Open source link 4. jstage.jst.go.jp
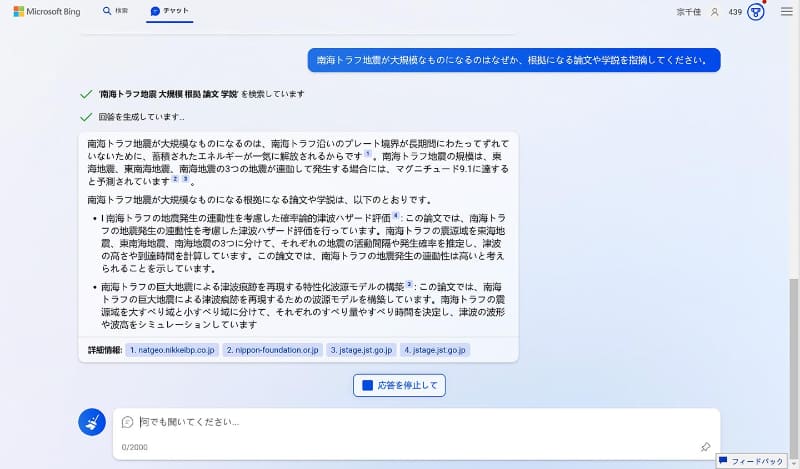Screen dimensions: 800x469 pos(435,350)
